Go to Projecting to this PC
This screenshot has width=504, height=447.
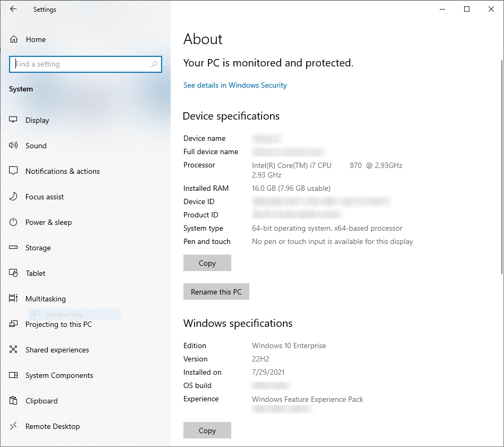pos(58,324)
